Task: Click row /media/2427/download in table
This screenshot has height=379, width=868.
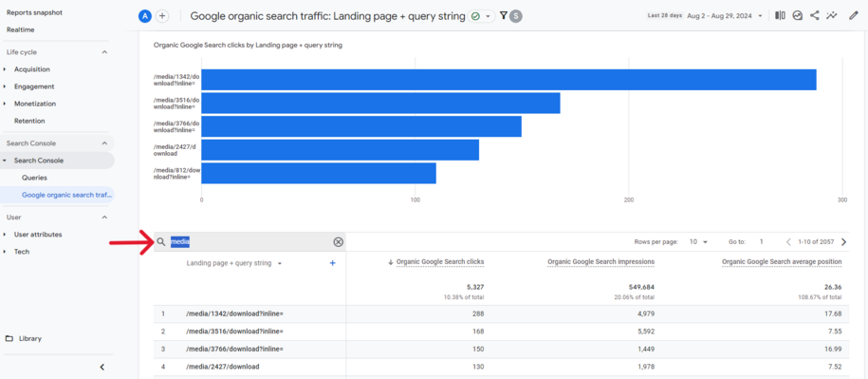Action: (223, 367)
